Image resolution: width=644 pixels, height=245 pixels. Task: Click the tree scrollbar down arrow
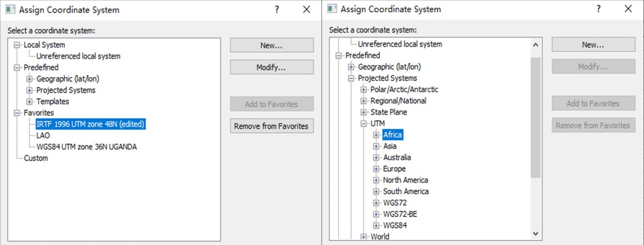(535, 233)
